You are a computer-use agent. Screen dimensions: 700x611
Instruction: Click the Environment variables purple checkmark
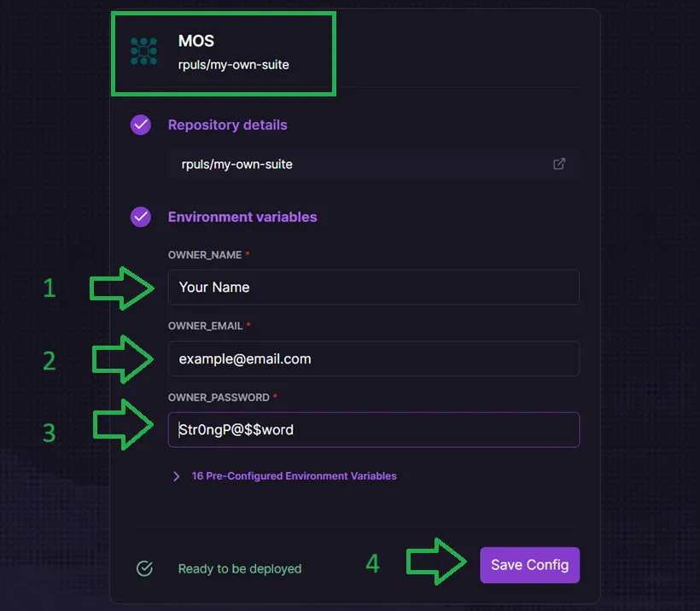141,217
